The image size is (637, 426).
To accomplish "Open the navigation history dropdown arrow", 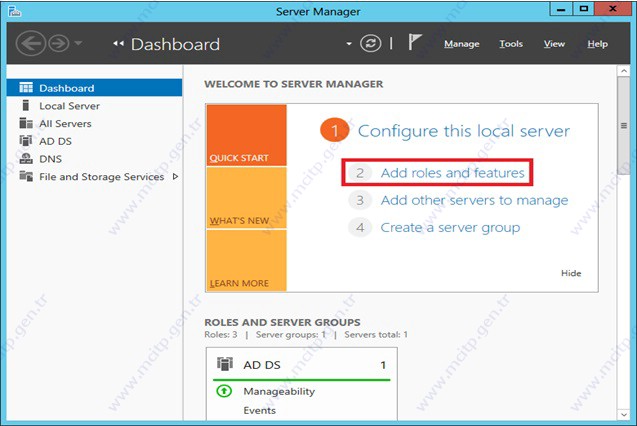I will pos(78,43).
